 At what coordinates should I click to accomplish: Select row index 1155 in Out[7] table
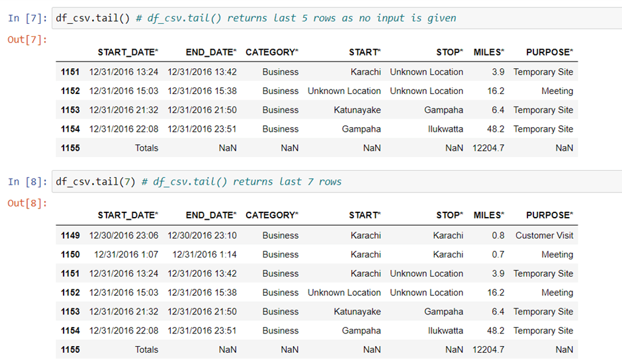[x=70, y=148]
